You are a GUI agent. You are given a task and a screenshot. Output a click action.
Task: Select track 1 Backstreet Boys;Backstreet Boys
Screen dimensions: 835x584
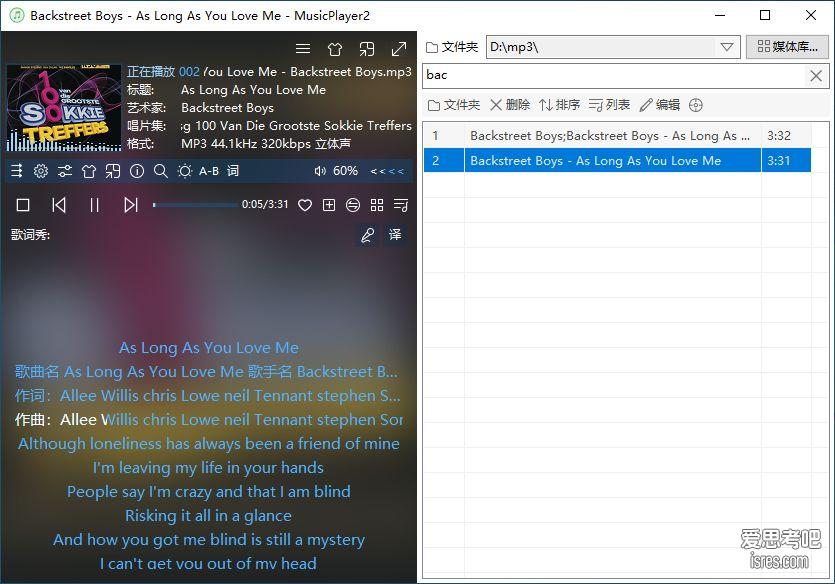pos(617,136)
